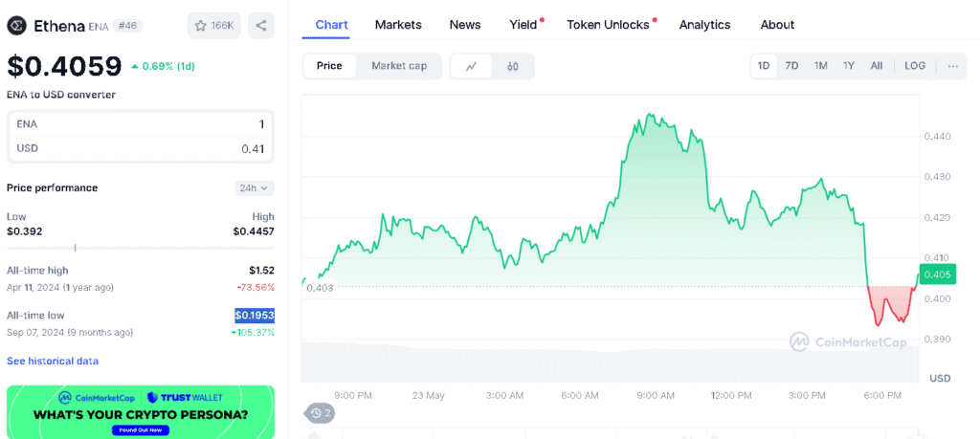Image resolution: width=980 pixels, height=439 pixels.
Task: Click the +105.37% all-time low change
Action: coord(253,332)
